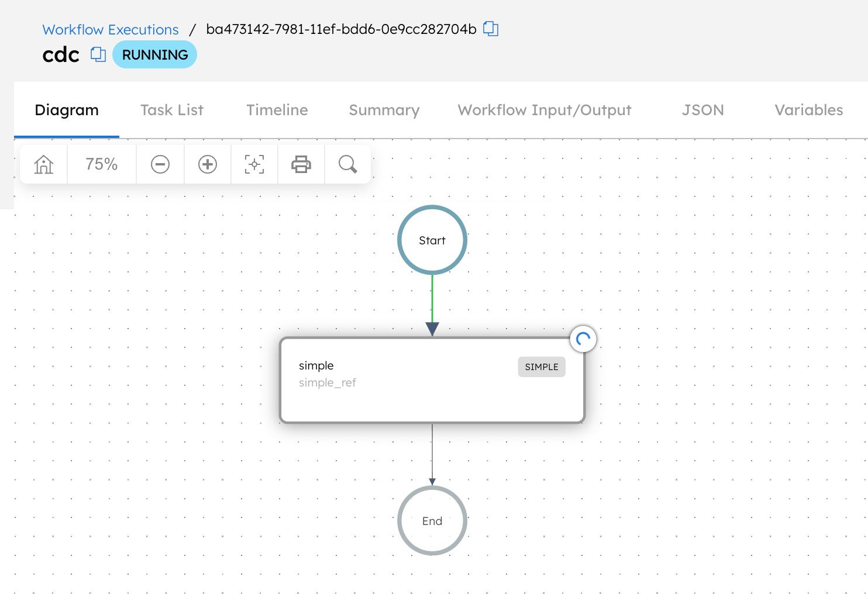Click the RUNNING status badge
The image size is (868, 594).
[x=155, y=55]
